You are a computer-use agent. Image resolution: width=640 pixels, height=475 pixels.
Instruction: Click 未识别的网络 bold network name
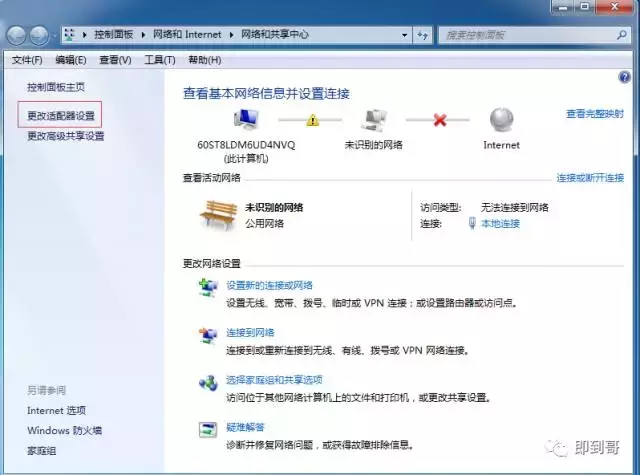274,207
